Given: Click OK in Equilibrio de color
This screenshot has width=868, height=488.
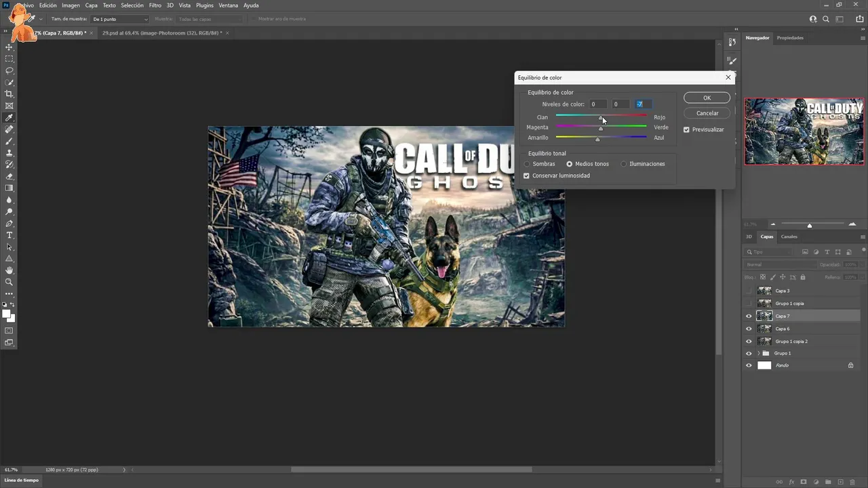Looking at the screenshot, I should [707, 98].
